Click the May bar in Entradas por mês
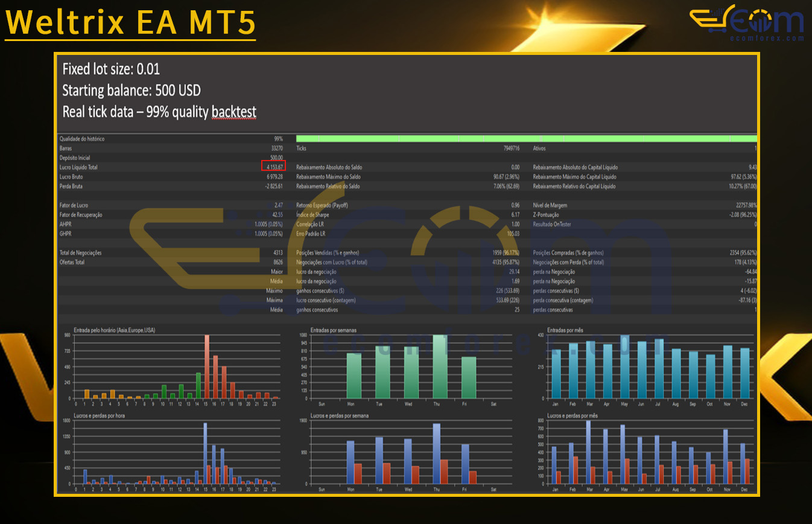 [624, 366]
